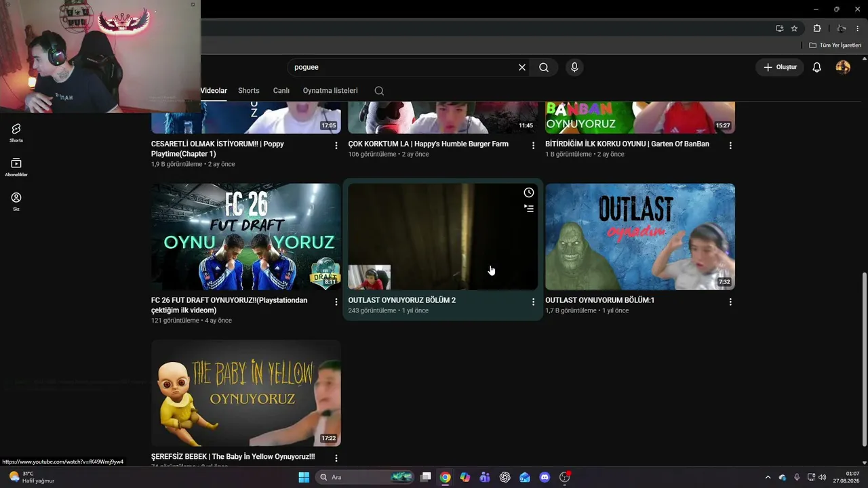Add OUTLAST BÖLÜM 2 to Watch Later
The width and height of the screenshot is (868, 488).
pos(529,192)
